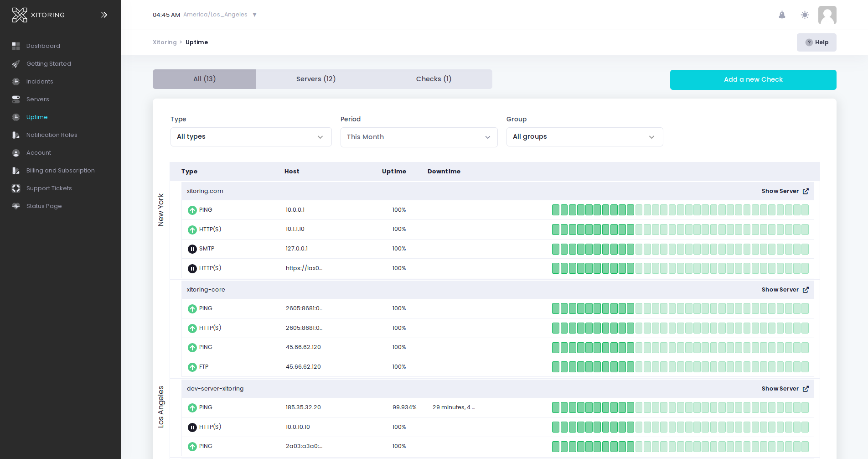Click the Billing and Subscription icon

coord(16,171)
